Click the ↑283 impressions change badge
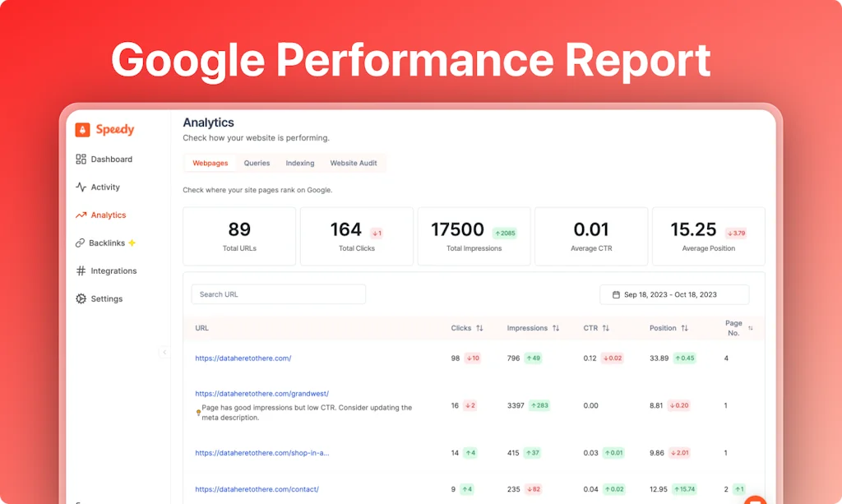This screenshot has width=842, height=504. [539, 405]
